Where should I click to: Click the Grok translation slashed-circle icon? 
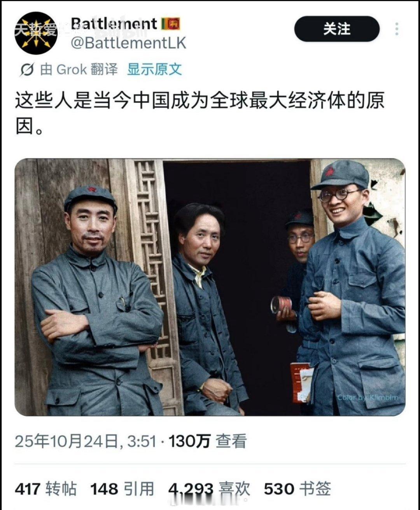point(27,70)
